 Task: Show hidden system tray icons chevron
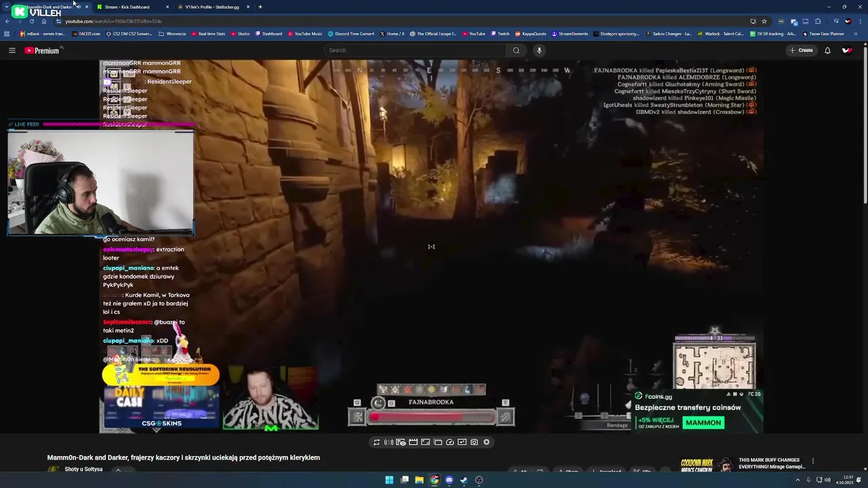[x=797, y=480]
